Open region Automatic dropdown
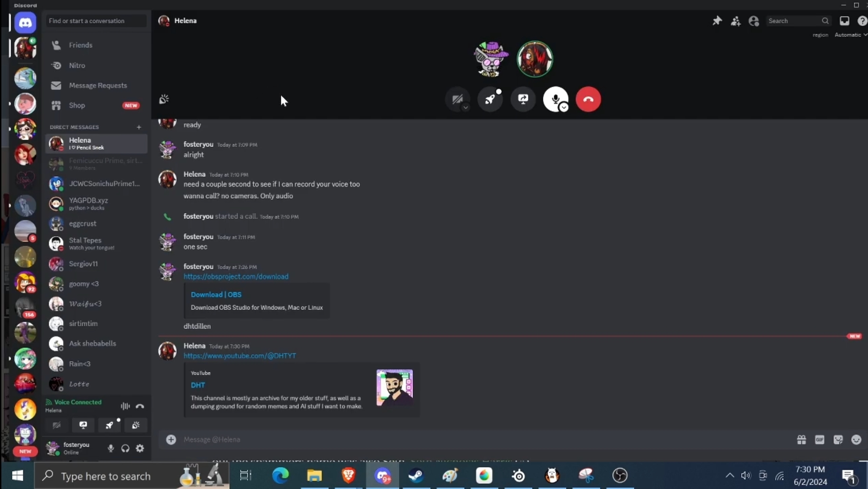 (850, 35)
